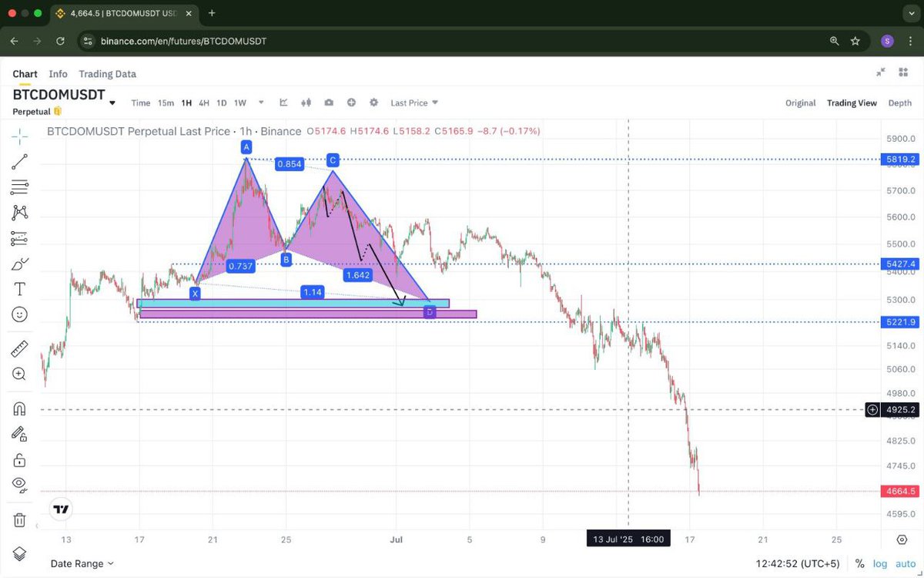This screenshot has width=924, height=578.
Task: Toggle log scale mode
Action: [881, 563]
